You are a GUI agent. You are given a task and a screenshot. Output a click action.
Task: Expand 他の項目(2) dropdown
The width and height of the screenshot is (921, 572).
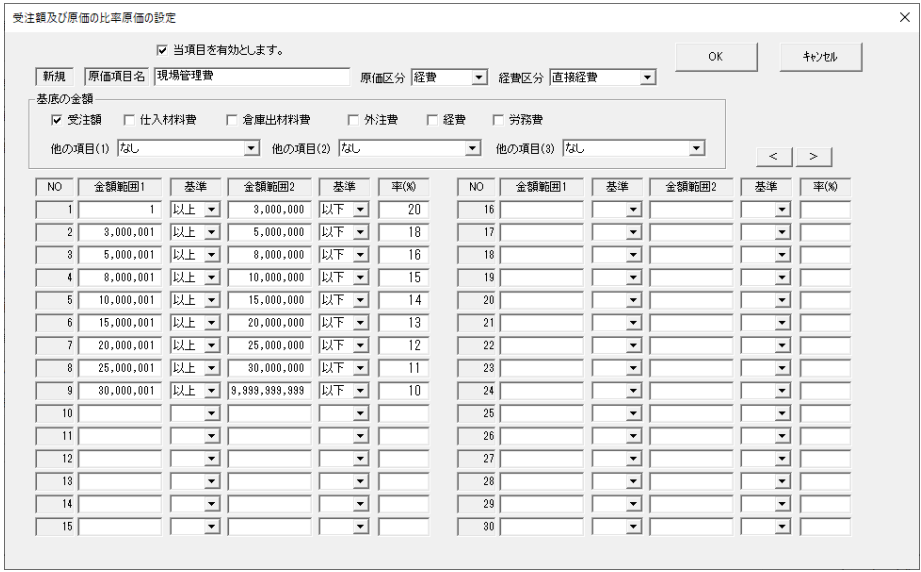474,148
